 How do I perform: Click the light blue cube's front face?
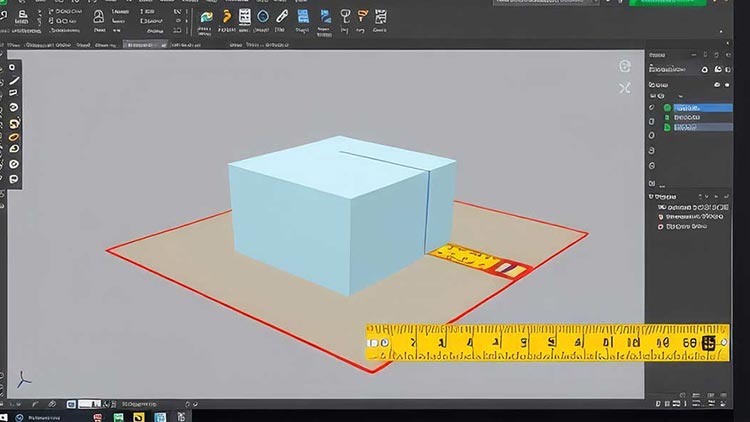coord(290,239)
